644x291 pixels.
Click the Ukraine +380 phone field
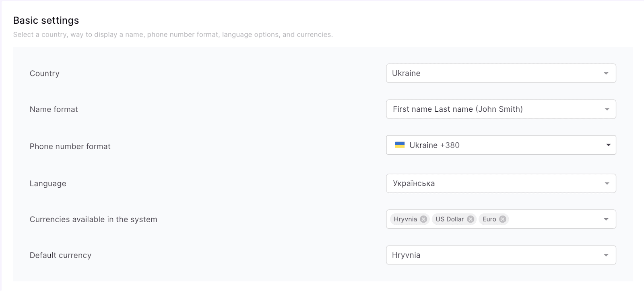(483, 145)
